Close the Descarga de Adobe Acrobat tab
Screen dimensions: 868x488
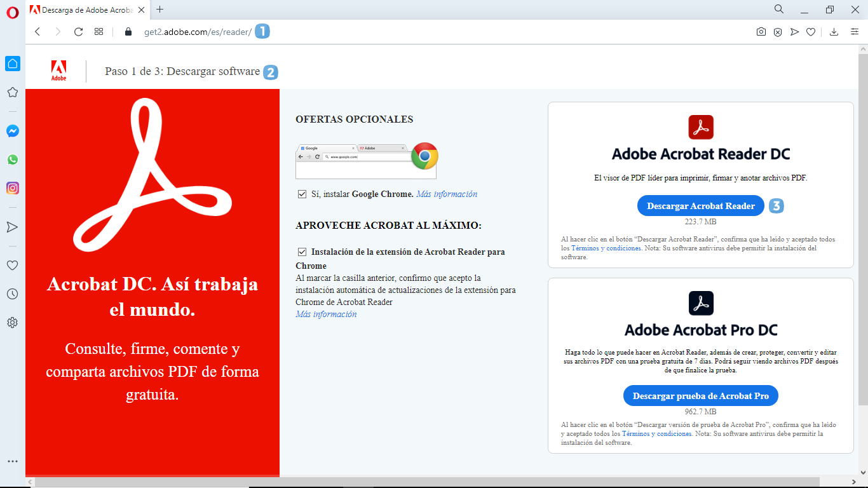[141, 10]
